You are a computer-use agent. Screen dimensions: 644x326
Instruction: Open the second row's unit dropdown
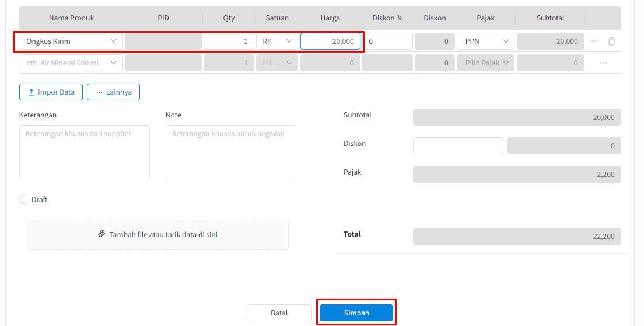click(x=277, y=63)
